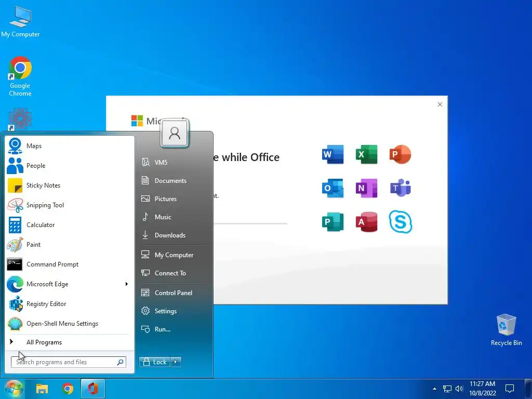532x399 pixels.
Task: Select Connect To in start menu
Action: tap(173, 273)
